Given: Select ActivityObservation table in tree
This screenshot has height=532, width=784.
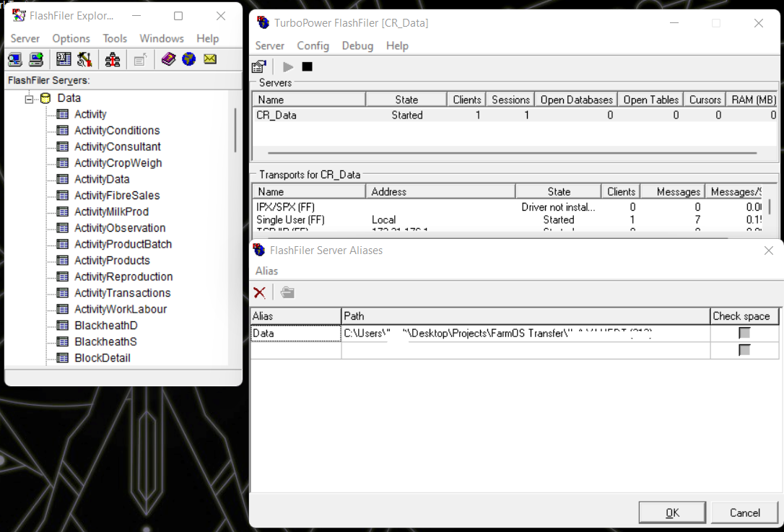Looking at the screenshot, I should [120, 228].
